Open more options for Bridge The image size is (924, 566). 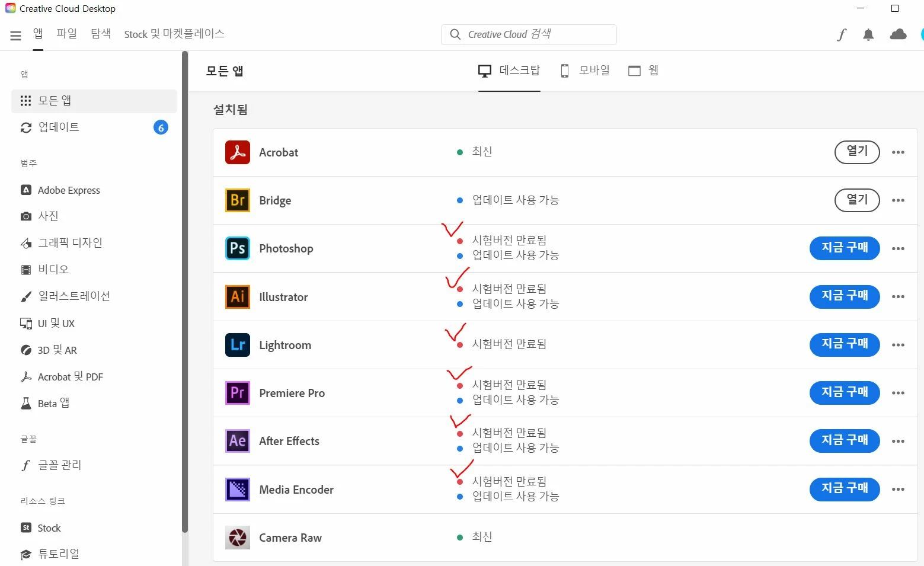[x=898, y=200]
